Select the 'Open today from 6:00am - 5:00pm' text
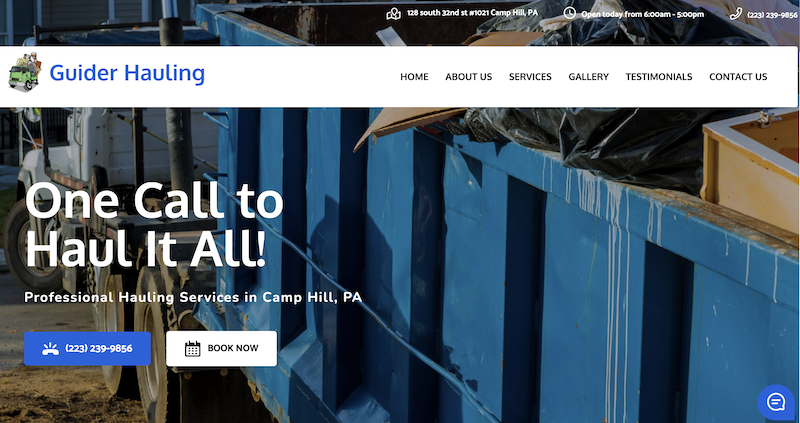 (642, 14)
